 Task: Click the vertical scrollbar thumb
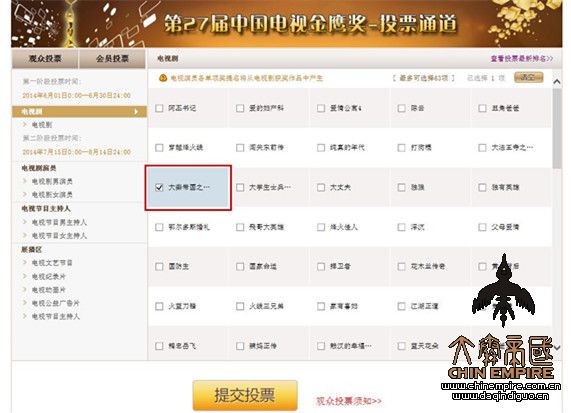557,129
